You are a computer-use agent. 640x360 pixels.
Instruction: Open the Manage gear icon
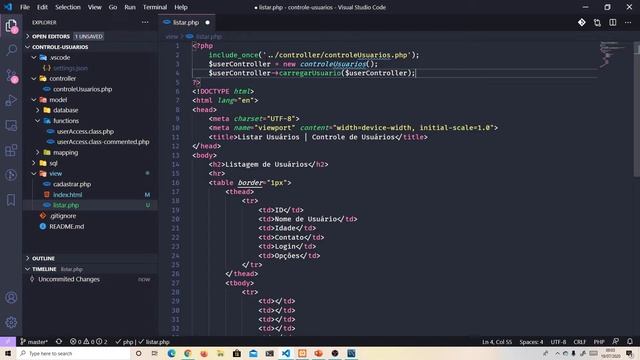(11, 322)
